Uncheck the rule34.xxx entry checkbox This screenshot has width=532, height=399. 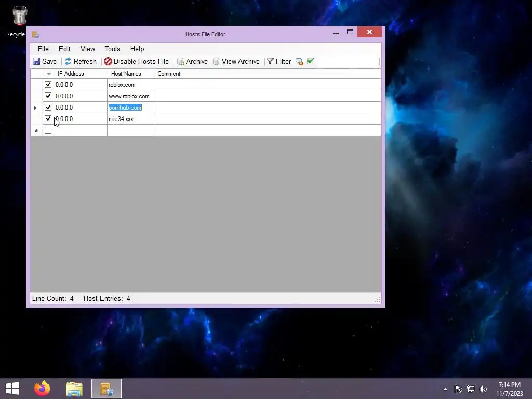point(48,119)
